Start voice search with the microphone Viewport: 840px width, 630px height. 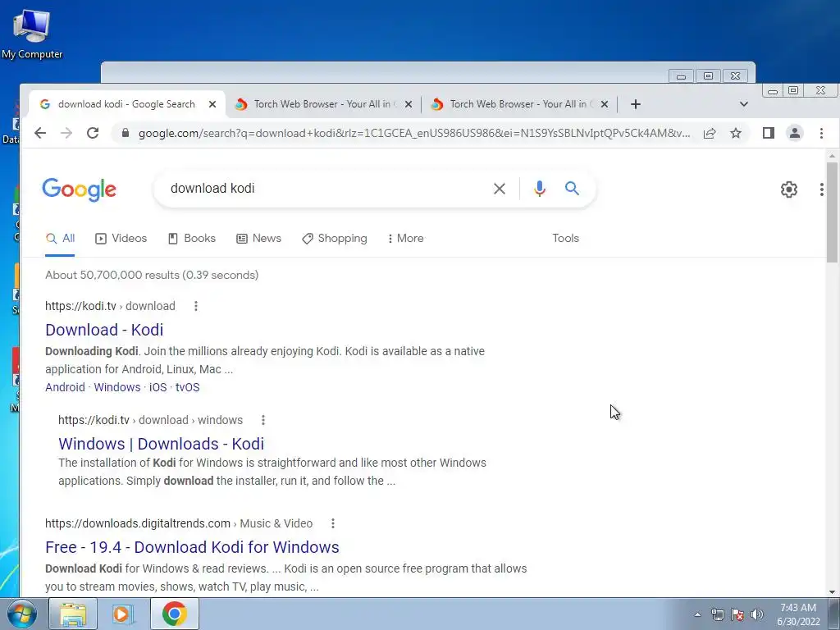pyautogui.click(x=540, y=189)
